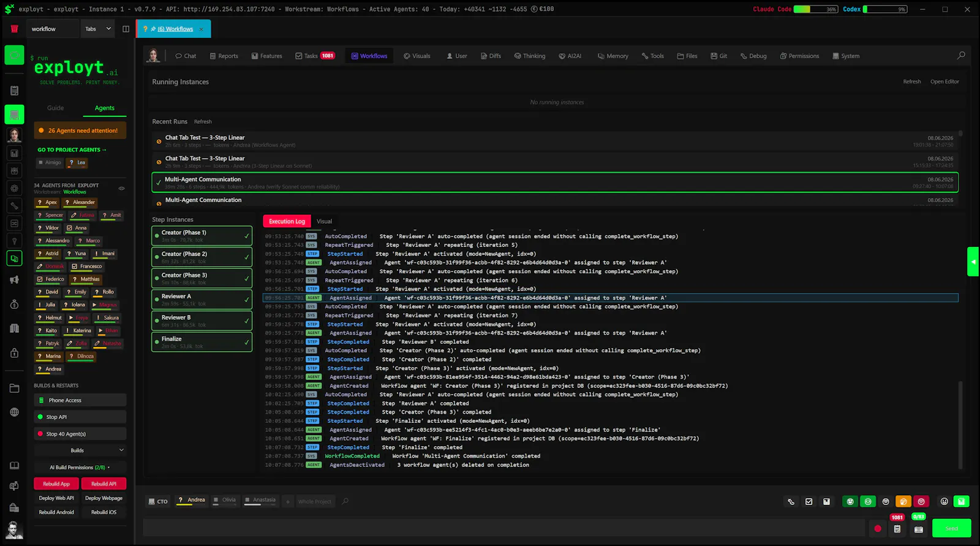Click the workflow search field top-left
This screenshot has width=980, height=546.
click(x=53, y=29)
